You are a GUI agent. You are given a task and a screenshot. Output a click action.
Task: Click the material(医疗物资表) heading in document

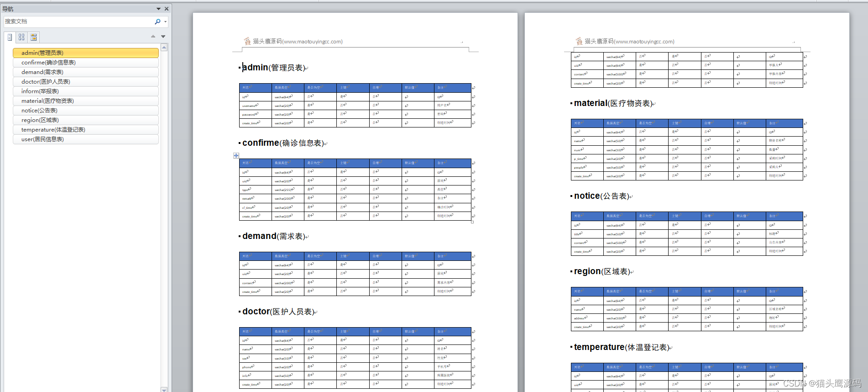pos(613,103)
